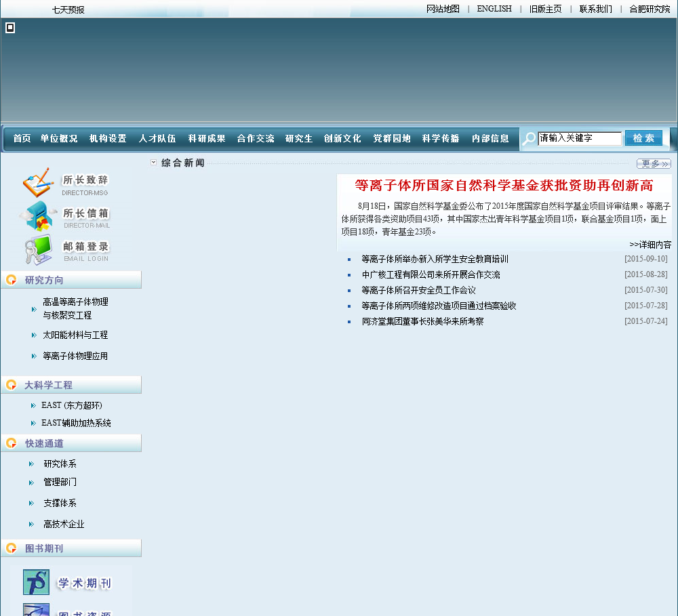Open news 等离子体所召开安全员工作会议
Image resolution: width=678 pixels, height=616 pixels.
click(x=418, y=290)
